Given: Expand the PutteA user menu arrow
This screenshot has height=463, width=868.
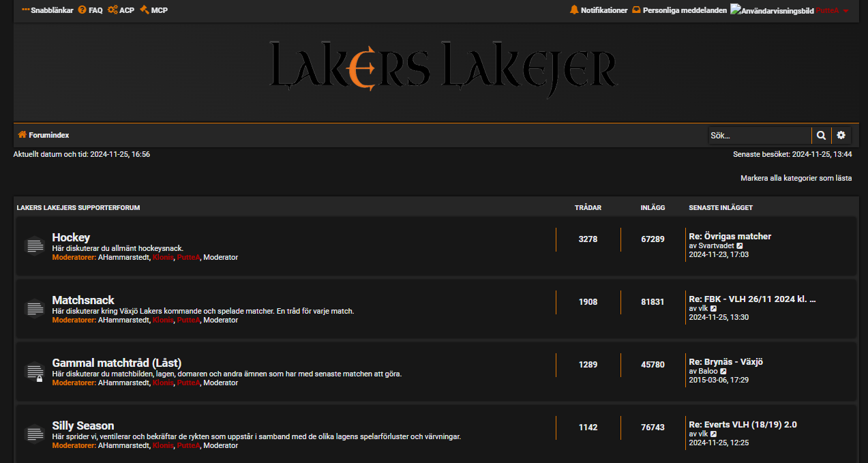Looking at the screenshot, I should click(x=845, y=11).
